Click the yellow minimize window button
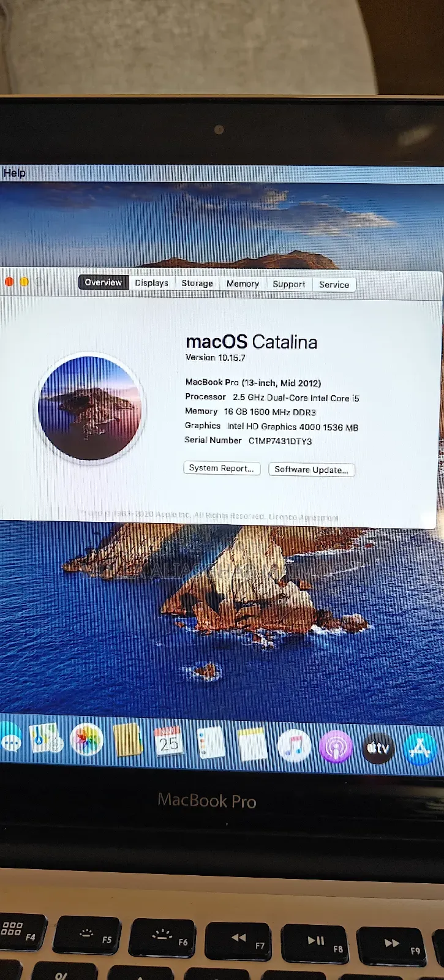 tap(24, 282)
